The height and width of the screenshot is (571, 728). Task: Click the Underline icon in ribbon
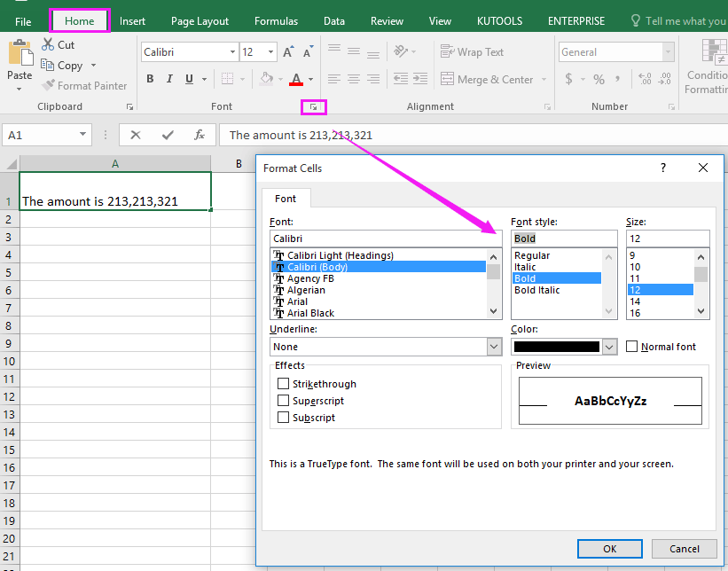[189, 79]
